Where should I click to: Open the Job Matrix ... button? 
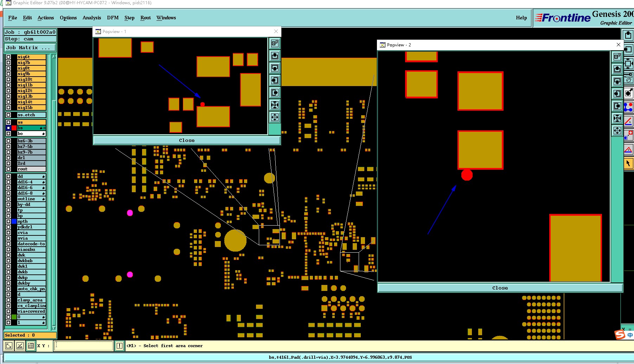(30, 47)
